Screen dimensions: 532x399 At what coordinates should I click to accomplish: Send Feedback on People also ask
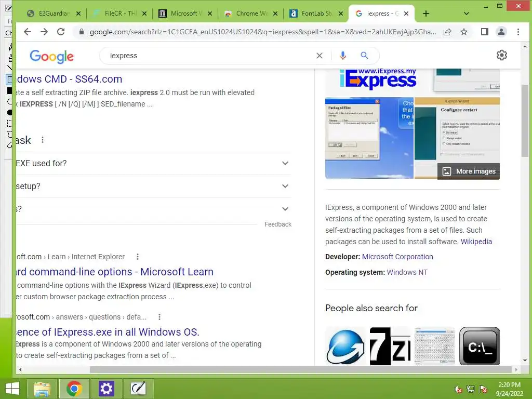tap(278, 224)
